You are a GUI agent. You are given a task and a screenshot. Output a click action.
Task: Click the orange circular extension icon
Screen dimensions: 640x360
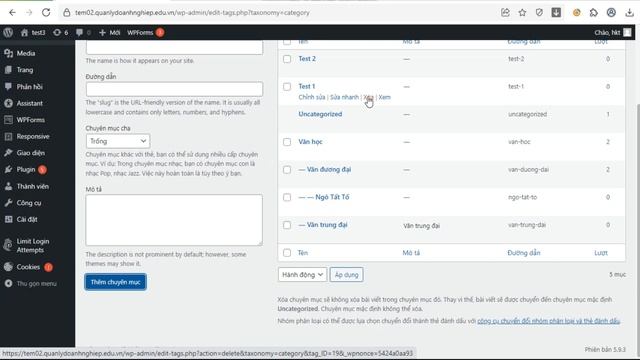[576, 13]
